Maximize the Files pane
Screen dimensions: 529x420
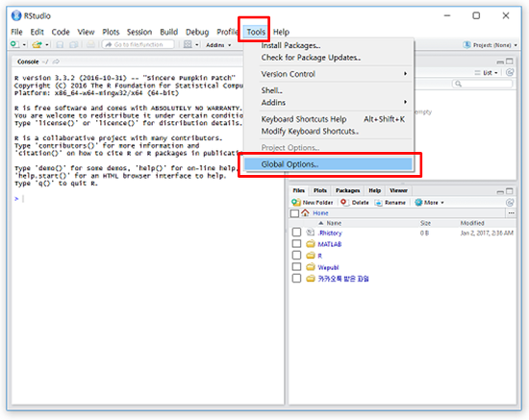(x=510, y=191)
